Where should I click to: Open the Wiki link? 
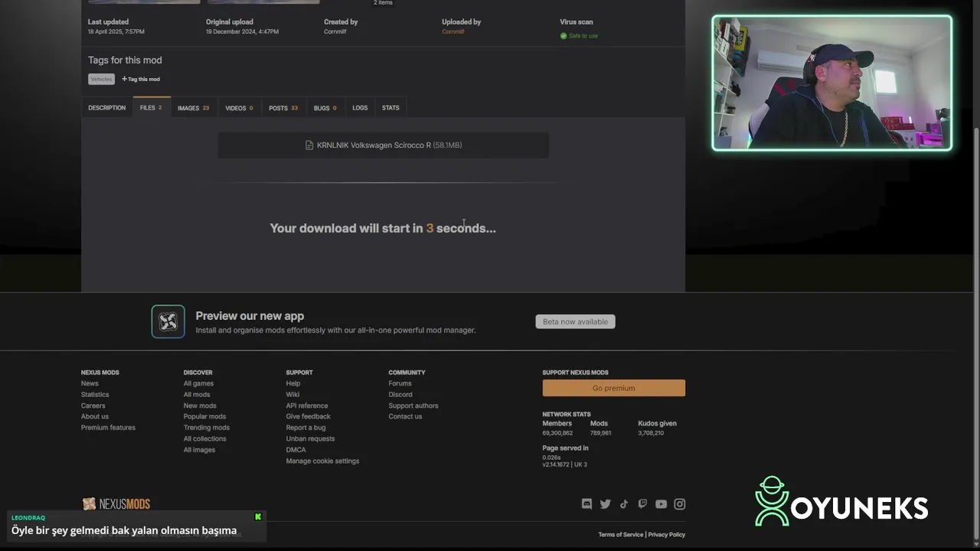point(292,395)
